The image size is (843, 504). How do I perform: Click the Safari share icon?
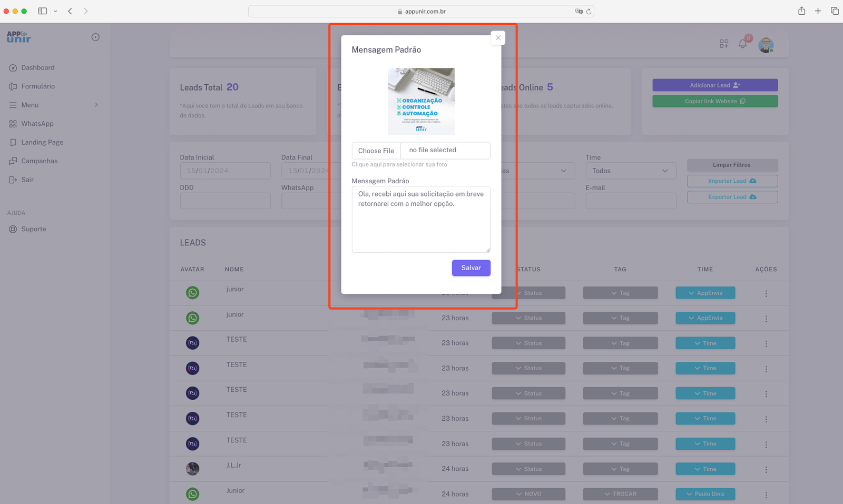click(x=801, y=11)
